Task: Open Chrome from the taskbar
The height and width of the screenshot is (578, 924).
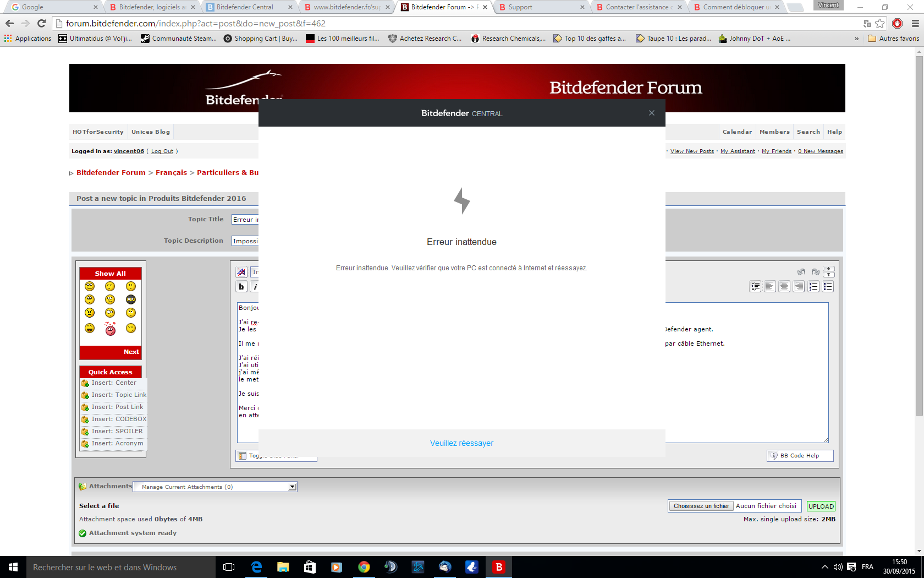Action: point(364,567)
